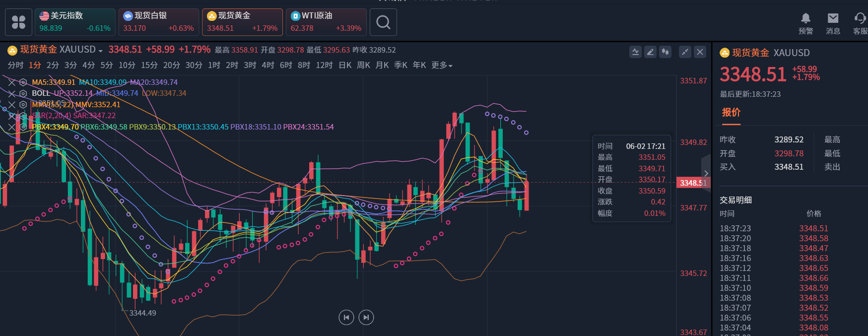
Task: Jump to previous candle with skip-back button
Action: [x=346, y=317]
